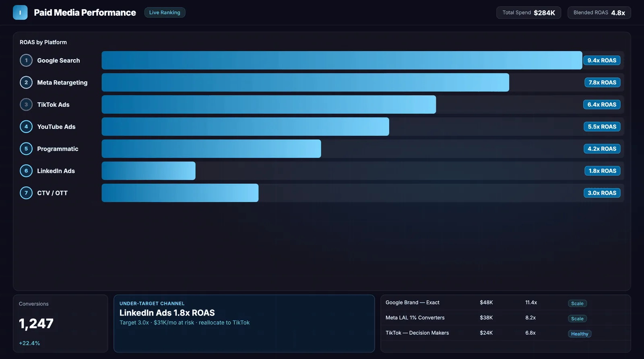
Task: Click the Google Brand — Exact row name
Action: [x=413, y=303]
